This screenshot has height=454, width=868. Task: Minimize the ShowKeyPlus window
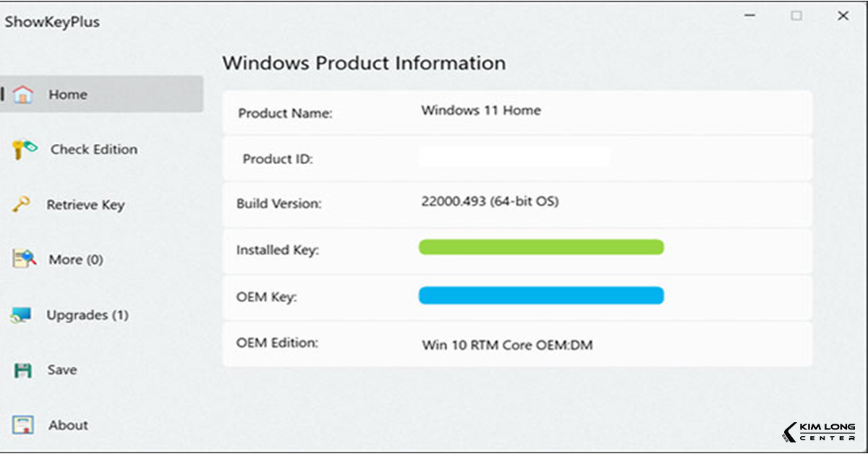coord(749,14)
